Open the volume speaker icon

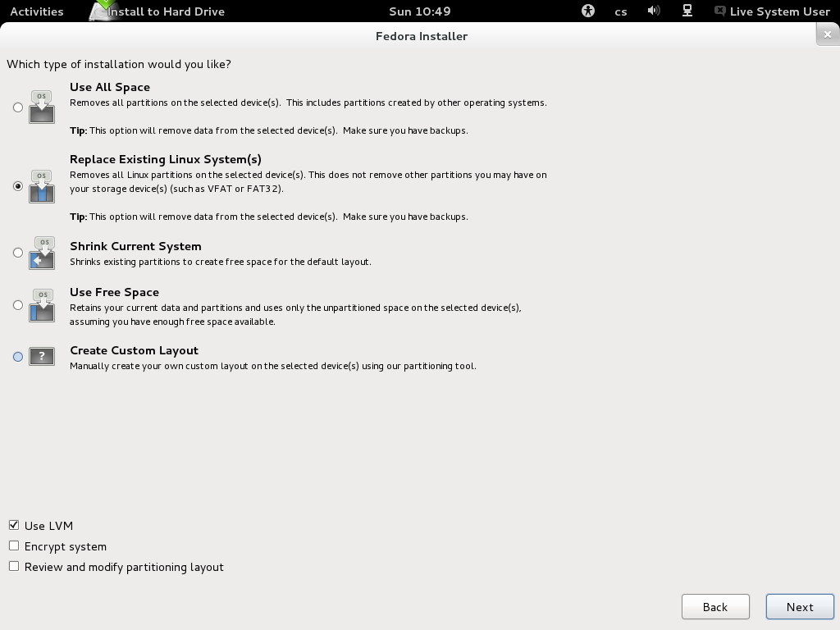click(x=653, y=11)
